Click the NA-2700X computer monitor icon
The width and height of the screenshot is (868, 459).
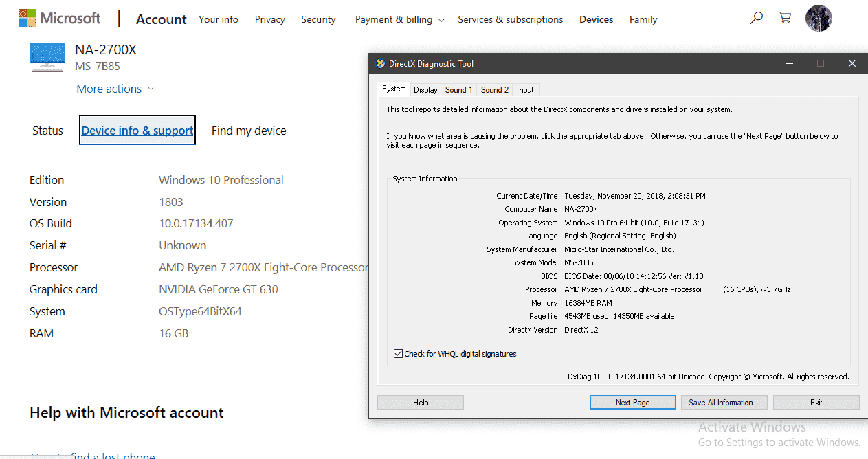tap(47, 57)
